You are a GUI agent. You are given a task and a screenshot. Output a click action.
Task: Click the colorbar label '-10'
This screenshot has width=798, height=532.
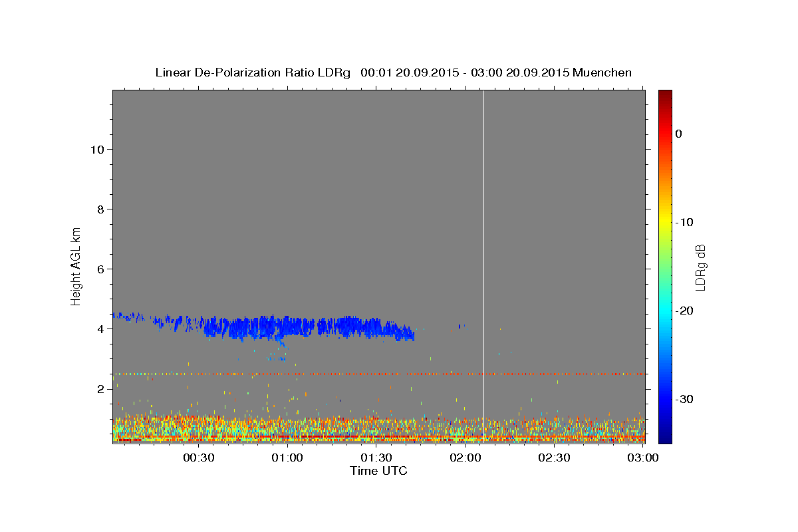pos(684,222)
